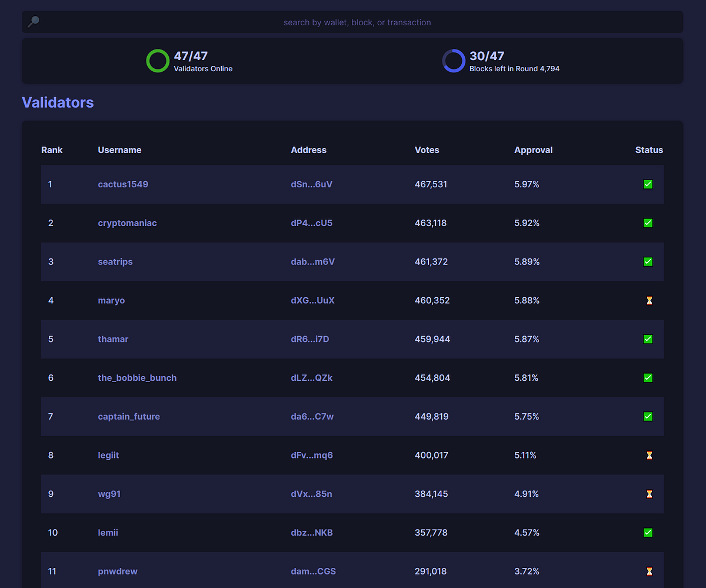Click the 30/47 blocks left count
This screenshot has width=706, height=588.
487,56
